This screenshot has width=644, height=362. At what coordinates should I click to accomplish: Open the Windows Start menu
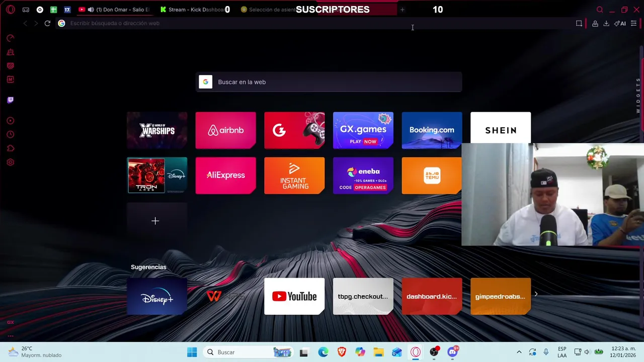pyautogui.click(x=192, y=352)
